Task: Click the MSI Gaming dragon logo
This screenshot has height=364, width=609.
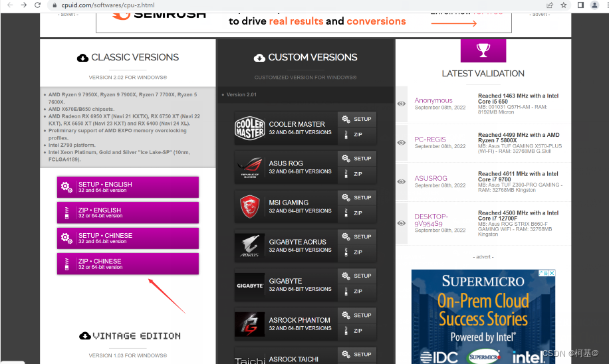Action: [x=250, y=207]
